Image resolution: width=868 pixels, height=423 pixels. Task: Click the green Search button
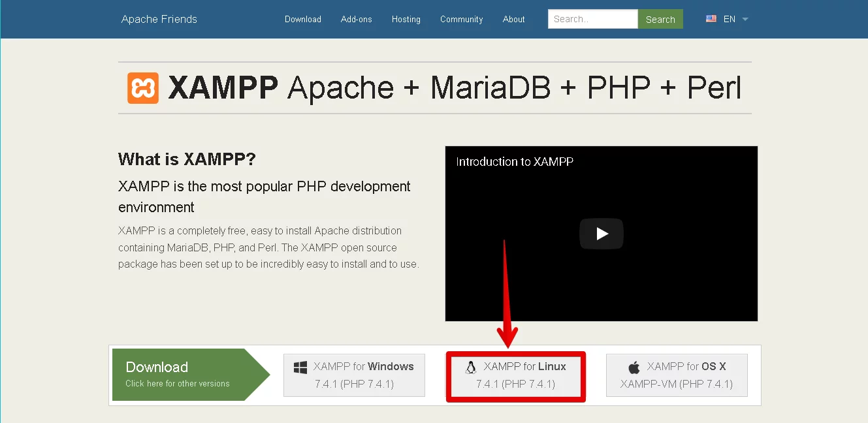(x=660, y=19)
